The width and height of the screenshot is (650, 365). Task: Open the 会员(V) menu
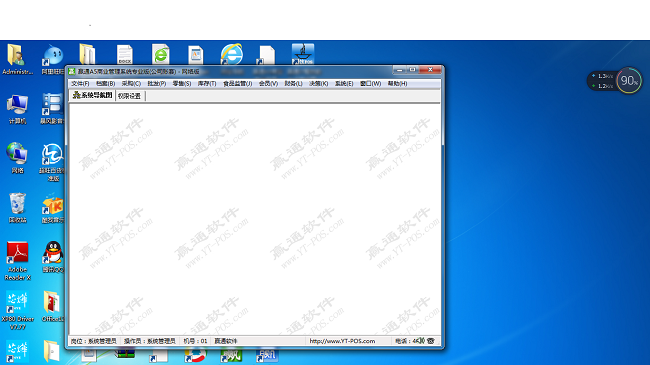click(268, 83)
